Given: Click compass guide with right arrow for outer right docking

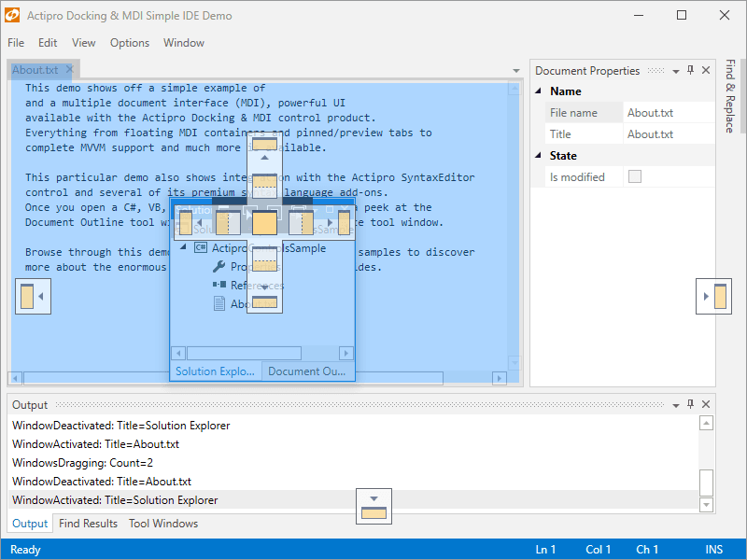Looking at the screenshot, I should (x=339, y=223).
